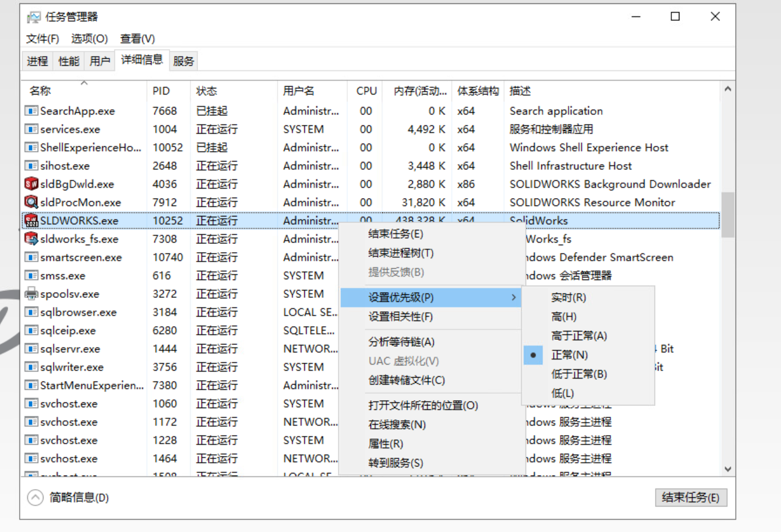Click the 结束任务(E) button at bottom
This screenshot has width=781, height=532.
coord(690,498)
